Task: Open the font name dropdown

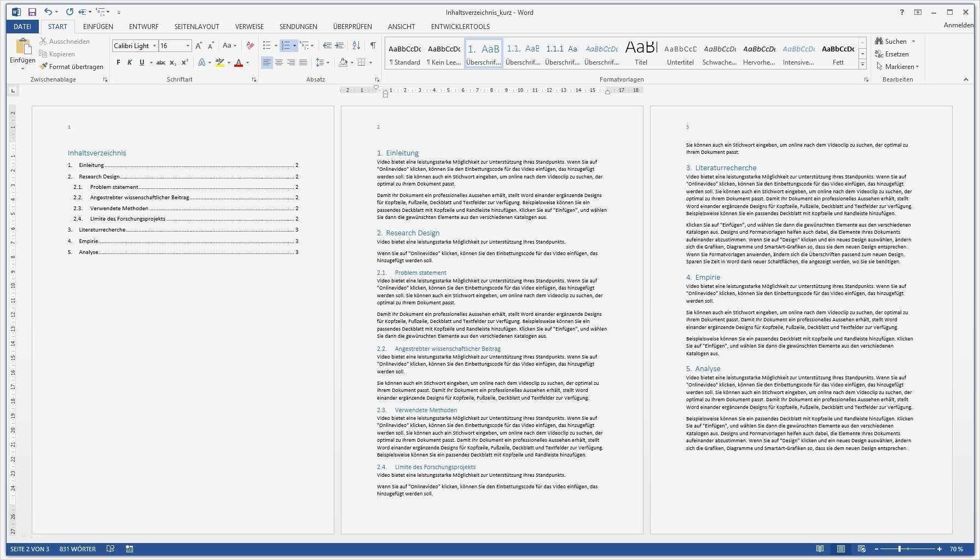Action: (x=155, y=45)
